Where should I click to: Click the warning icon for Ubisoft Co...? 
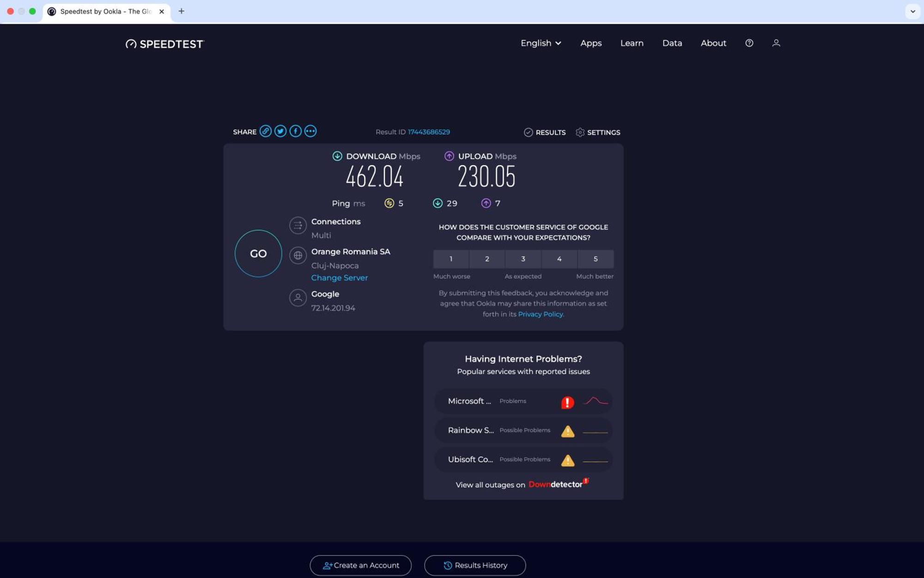568,460
